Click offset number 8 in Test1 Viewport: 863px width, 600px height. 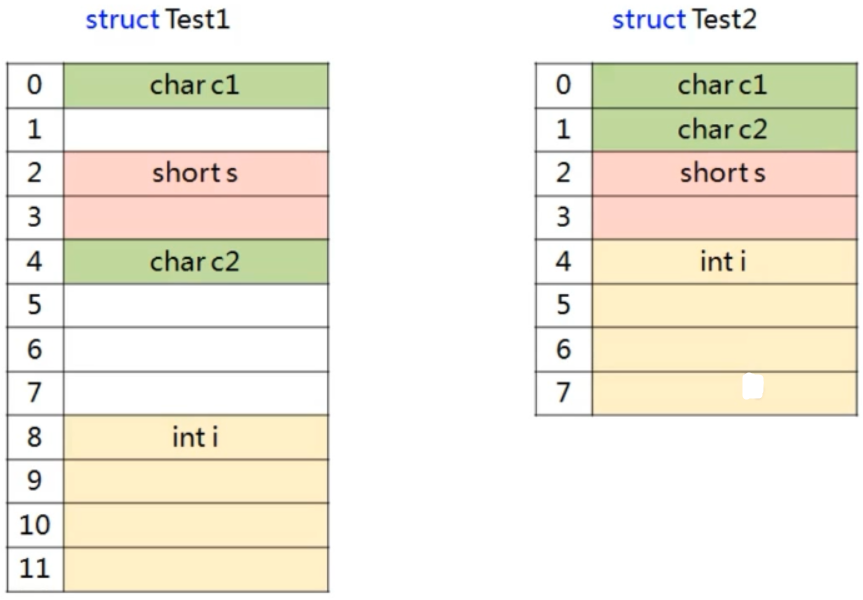(x=34, y=437)
